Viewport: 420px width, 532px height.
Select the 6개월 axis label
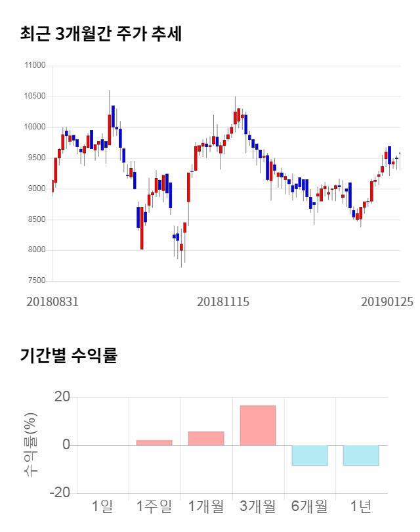coord(310,506)
